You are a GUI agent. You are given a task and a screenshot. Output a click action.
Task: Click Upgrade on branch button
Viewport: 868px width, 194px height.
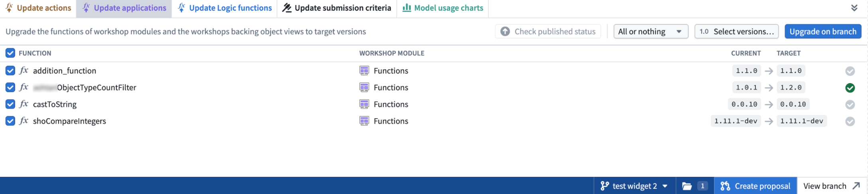point(823,32)
